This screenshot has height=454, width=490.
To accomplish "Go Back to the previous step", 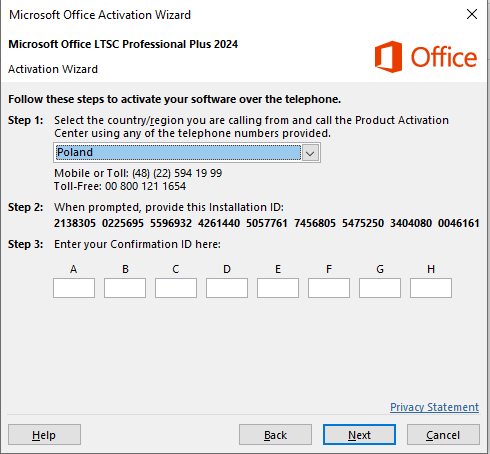I will [x=275, y=435].
